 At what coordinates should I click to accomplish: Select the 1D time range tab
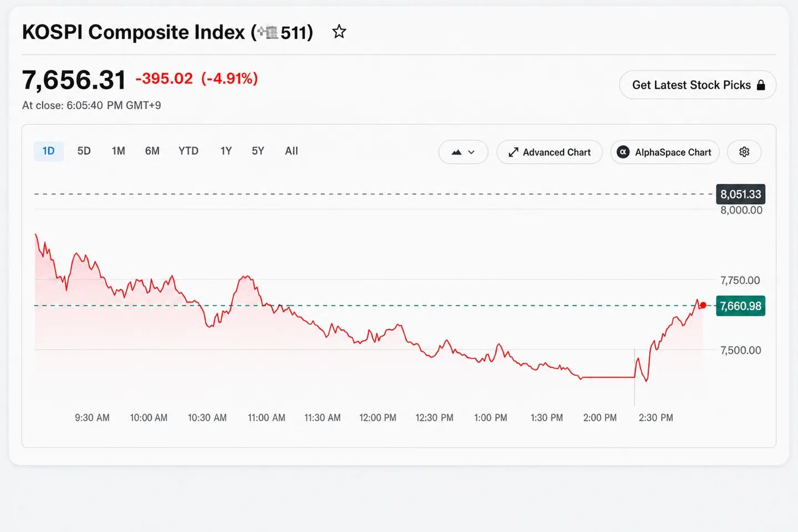49,151
